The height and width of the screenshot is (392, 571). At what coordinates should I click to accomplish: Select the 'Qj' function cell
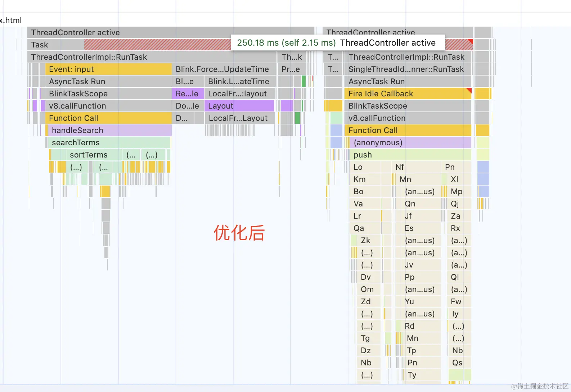tap(459, 204)
